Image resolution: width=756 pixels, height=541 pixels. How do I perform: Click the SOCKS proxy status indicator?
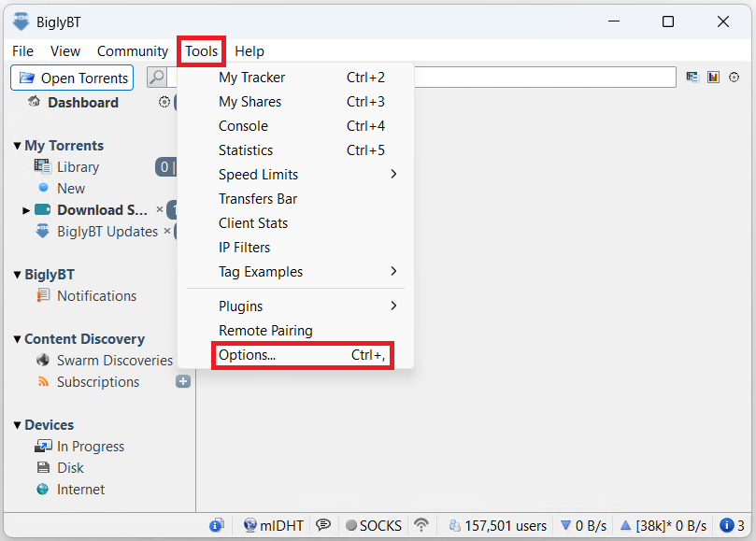[x=373, y=525]
